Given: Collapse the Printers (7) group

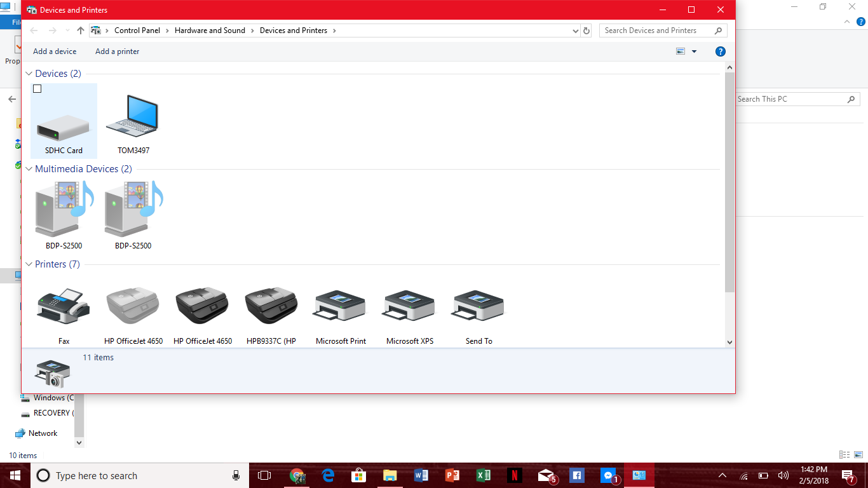Looking at the screenshot, I should (29, 264).
